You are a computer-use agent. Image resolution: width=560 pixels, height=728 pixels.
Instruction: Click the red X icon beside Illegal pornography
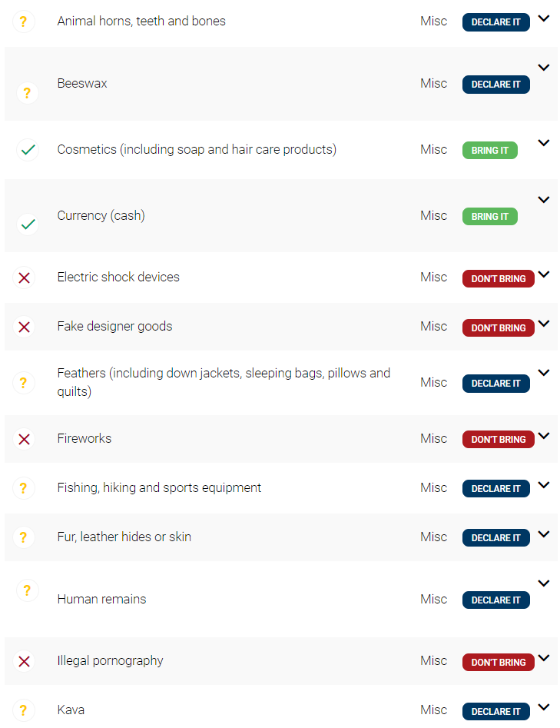coord(24,661)
